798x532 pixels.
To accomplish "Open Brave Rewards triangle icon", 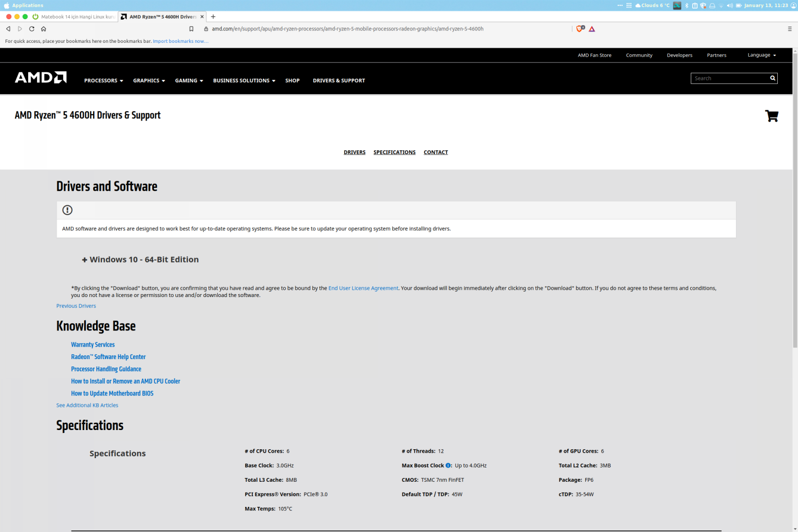I will click(x=592, y=29).
